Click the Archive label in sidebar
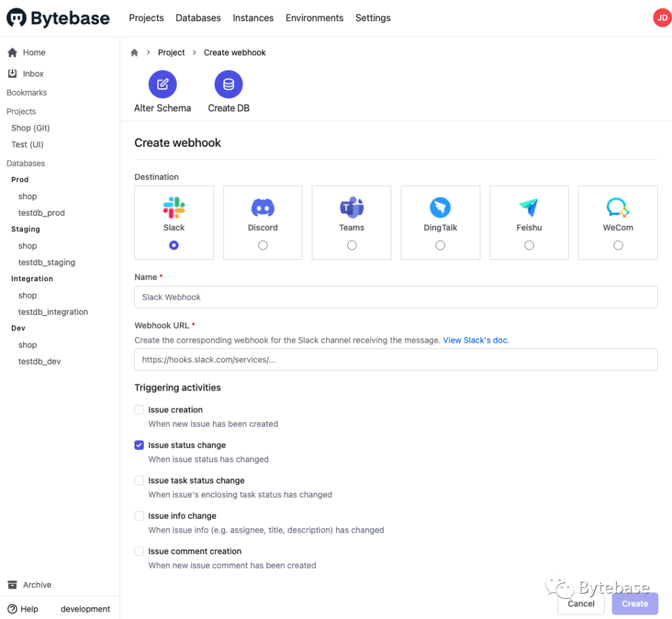Image resolution: width=672 pixels, height=619 pixels. 37,585
